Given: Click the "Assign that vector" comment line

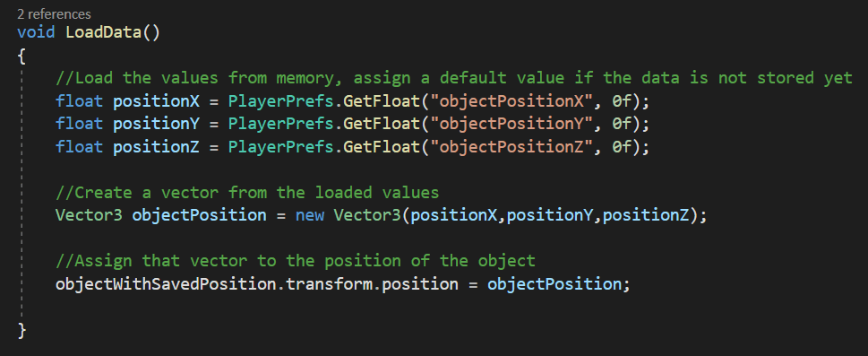Looking at the screenshot, I should click(x=296, y=261).
